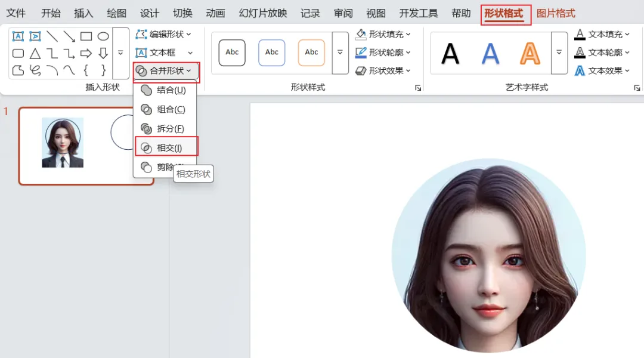Screen dimensions: 644x358
Task: Apply the orange WordArt A style
Action: pos(530,54)
